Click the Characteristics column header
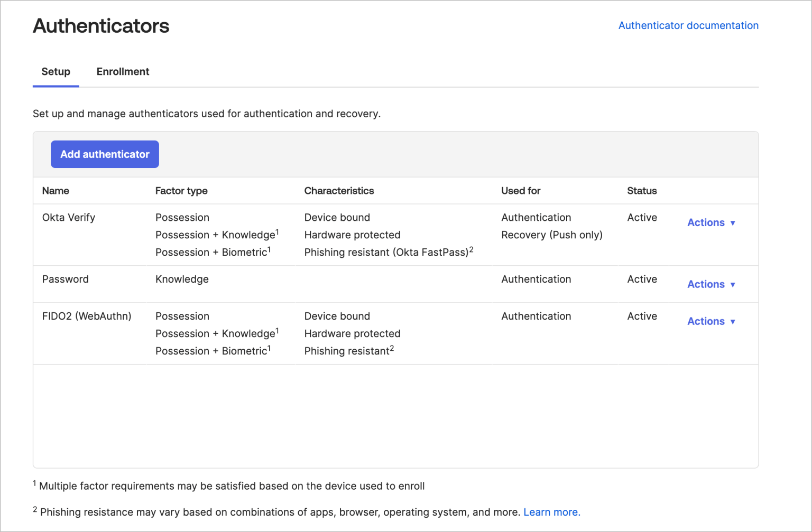812x532 pixels. [339, 190]
